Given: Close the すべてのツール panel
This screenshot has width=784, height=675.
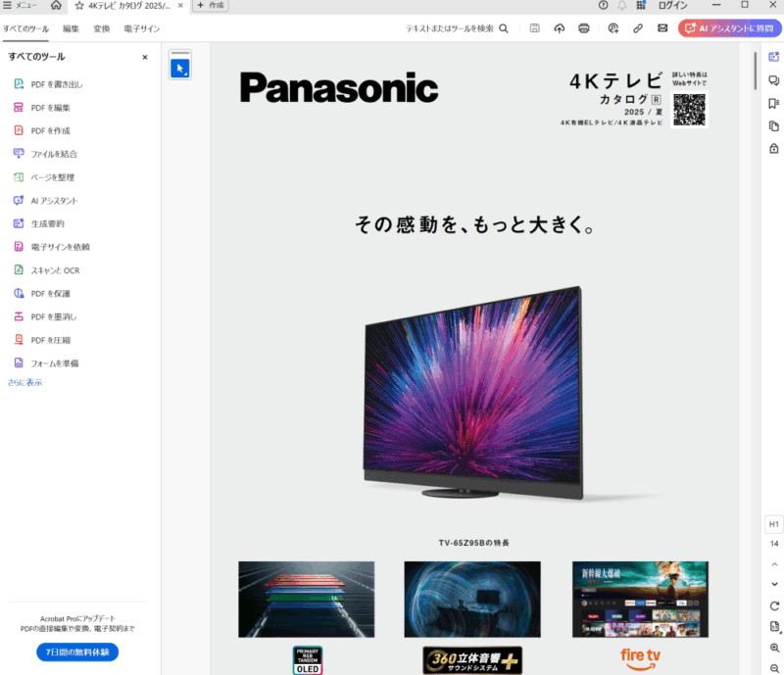Looking at the screenshot, I should tap(145, 58).
